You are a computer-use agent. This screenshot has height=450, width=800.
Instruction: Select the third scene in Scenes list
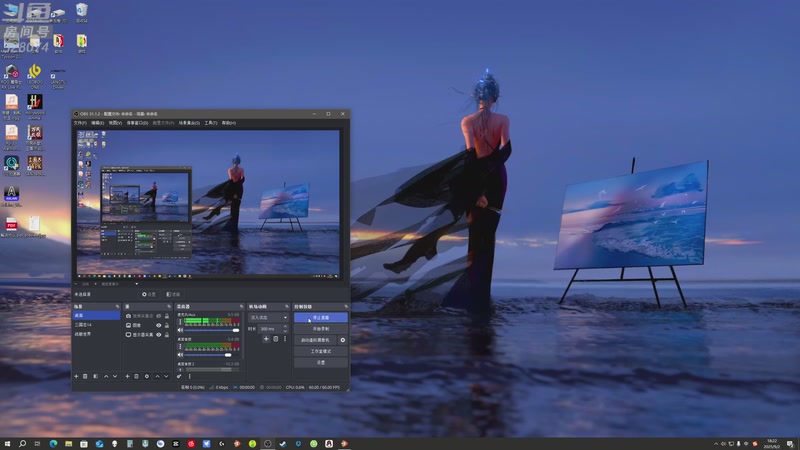coord(96,334)
